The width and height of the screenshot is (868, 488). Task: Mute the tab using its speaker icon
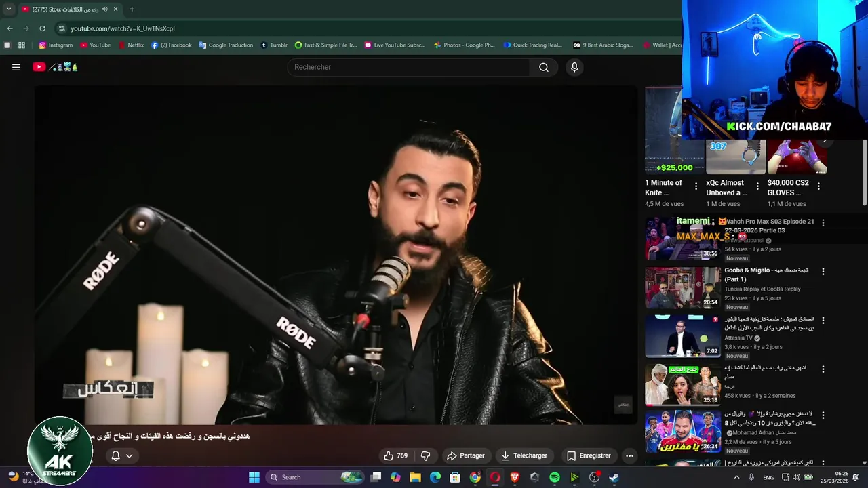click(x=104, y=9)
